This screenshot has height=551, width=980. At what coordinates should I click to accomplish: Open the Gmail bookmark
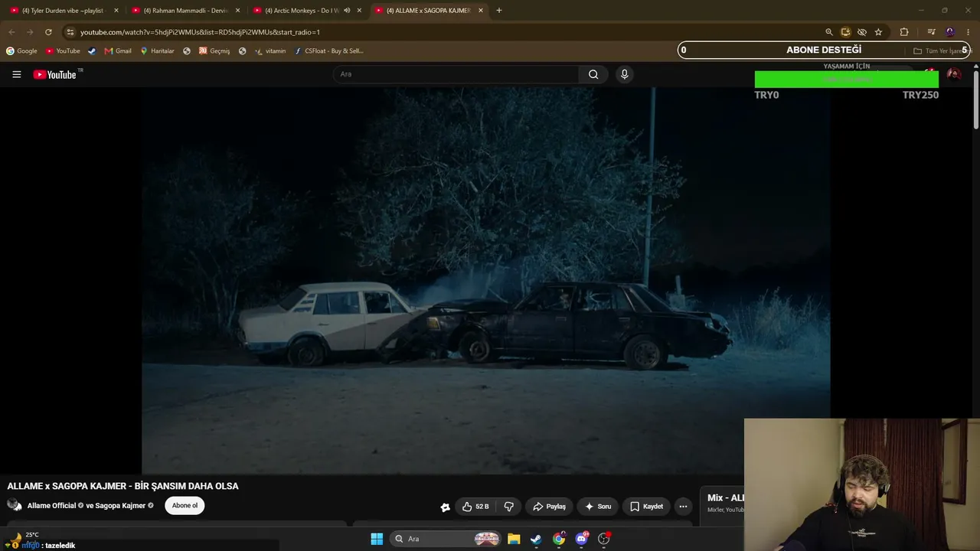[x=118, y=51]
